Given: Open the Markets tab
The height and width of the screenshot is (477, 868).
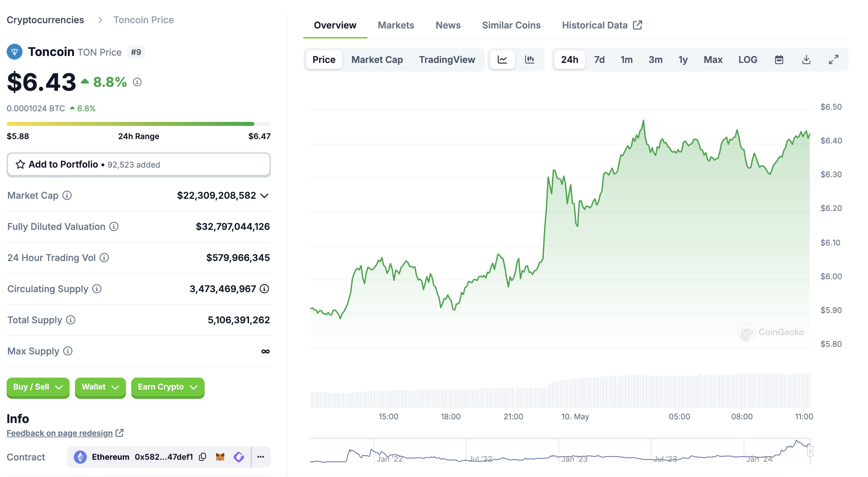Looking at the screenshot, I should (396, 25).
